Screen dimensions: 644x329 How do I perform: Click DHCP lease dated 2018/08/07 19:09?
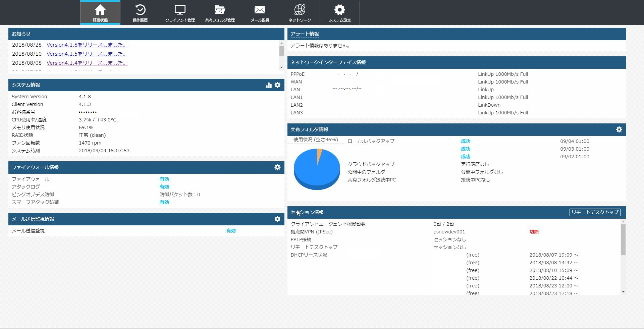(554, 255)
